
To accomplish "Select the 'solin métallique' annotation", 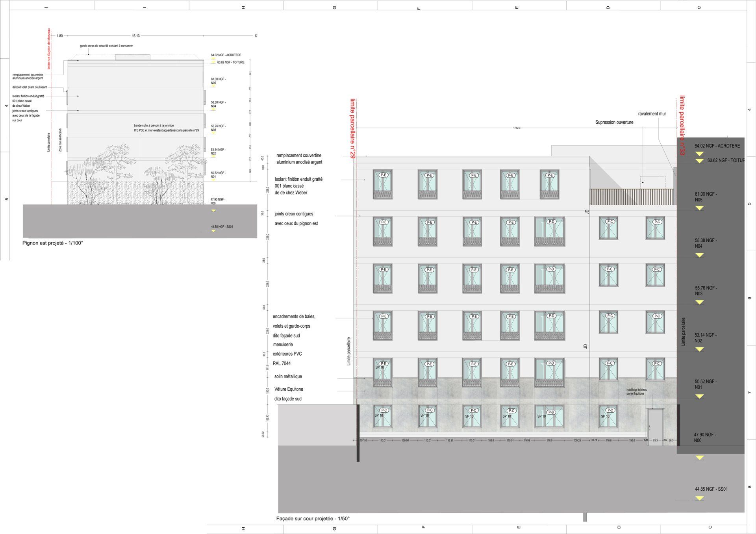I will (x=288, y=376).
